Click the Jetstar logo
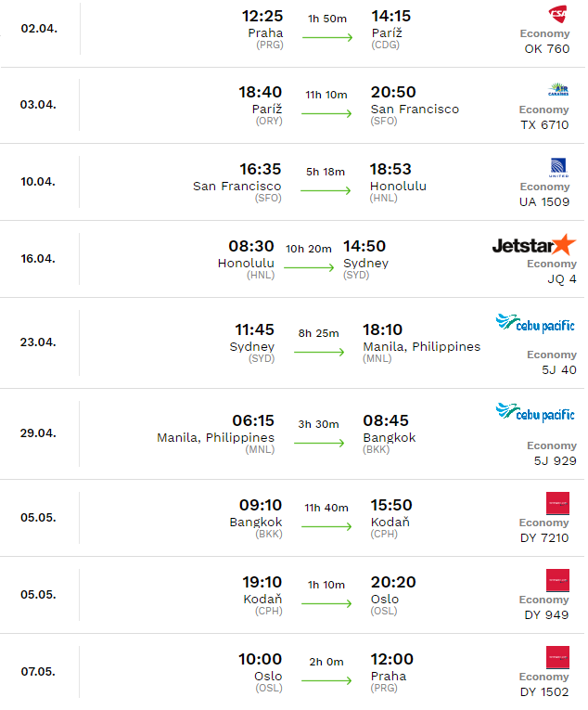The height and width of the screenshot is (710, 588). click(534, 245)
